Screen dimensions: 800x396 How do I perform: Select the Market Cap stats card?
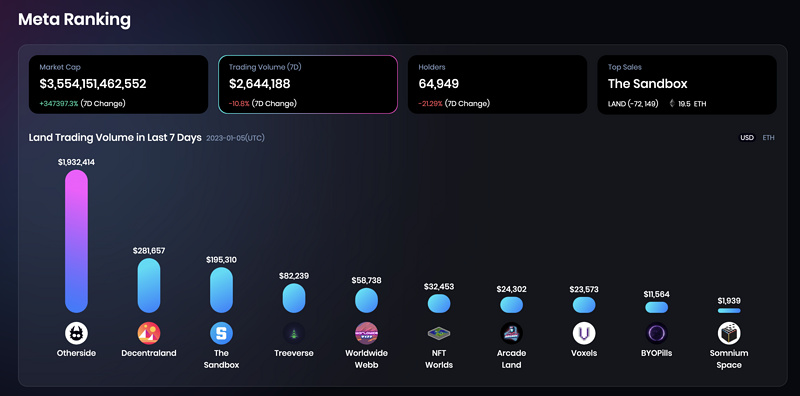pyautogui.click(x=118, y=85)
